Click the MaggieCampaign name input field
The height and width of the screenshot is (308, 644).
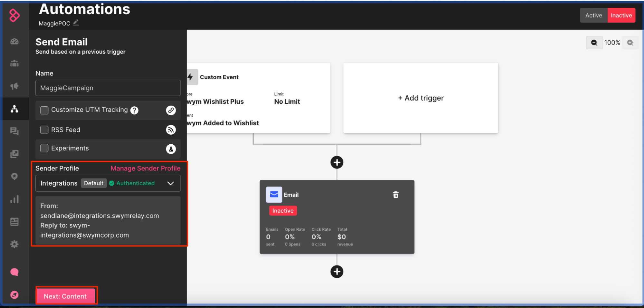pyautogui.click(x=108, y=88)
